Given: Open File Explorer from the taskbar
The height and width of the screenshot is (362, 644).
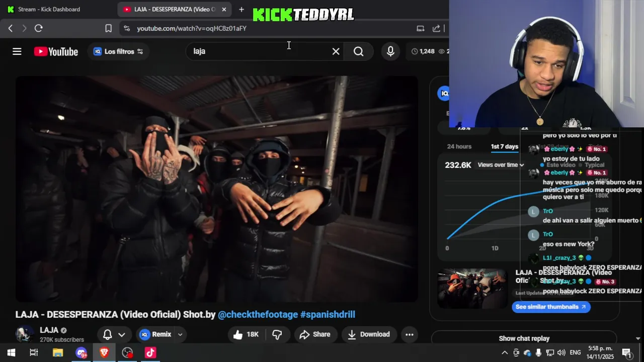Looking at the screenshot, I should 58,352.
